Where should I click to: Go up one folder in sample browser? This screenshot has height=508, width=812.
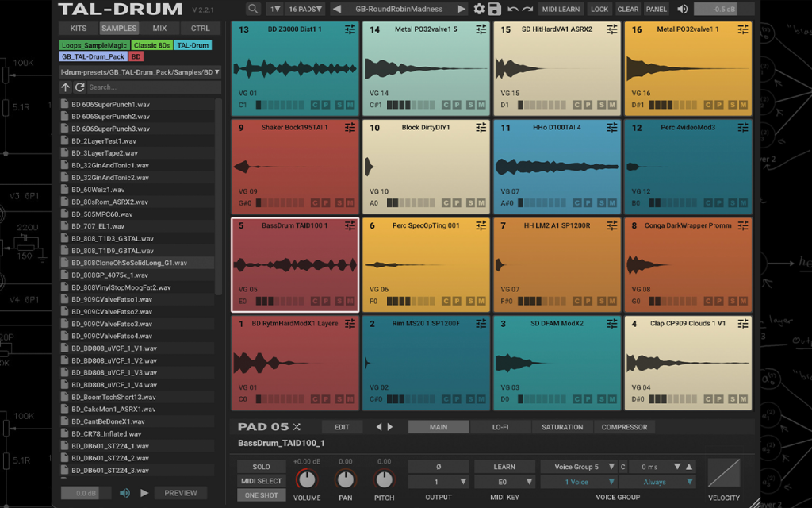[x=65, y=87]
